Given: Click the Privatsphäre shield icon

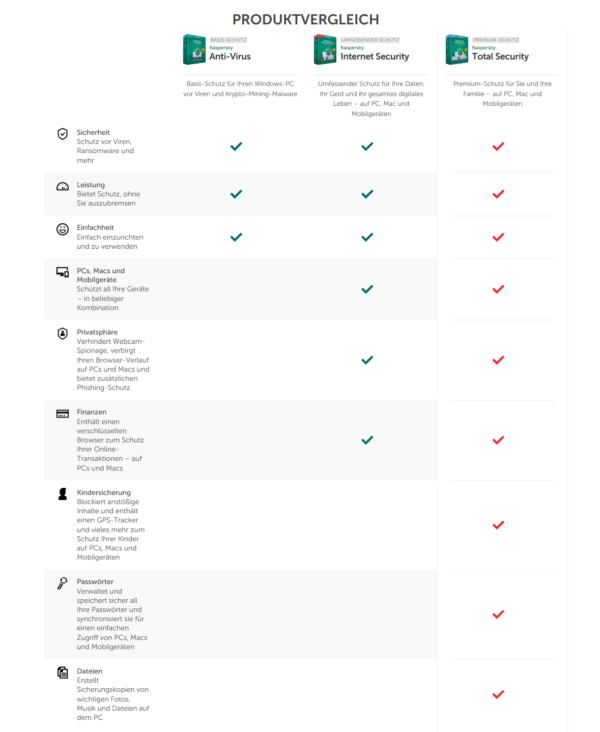Looking at the screenshot, I should pyautogui.click(x=62, y=333).
